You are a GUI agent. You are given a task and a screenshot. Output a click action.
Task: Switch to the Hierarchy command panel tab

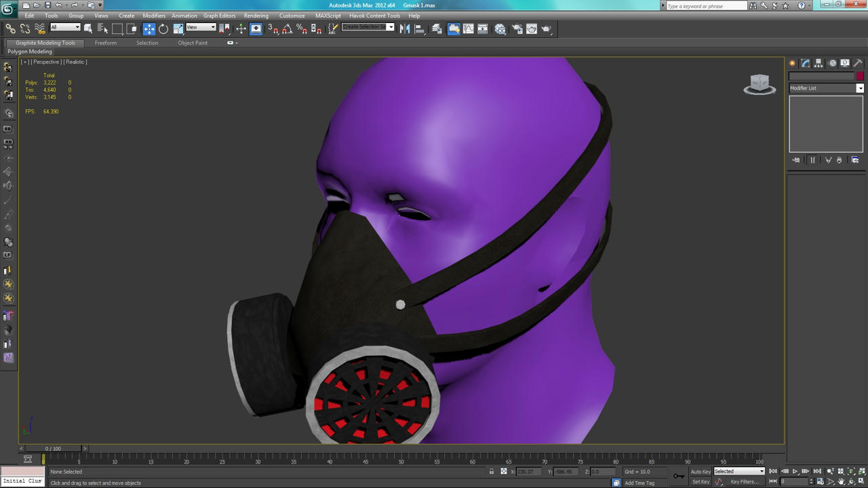[x=818, y=63]
